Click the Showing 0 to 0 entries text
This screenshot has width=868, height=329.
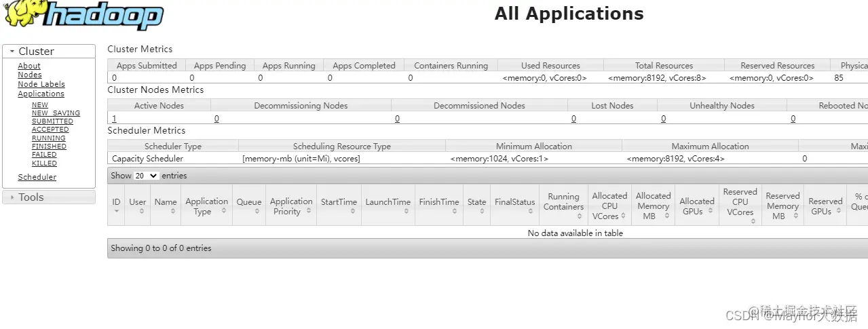pyautogui.click(x=161, y=248)
